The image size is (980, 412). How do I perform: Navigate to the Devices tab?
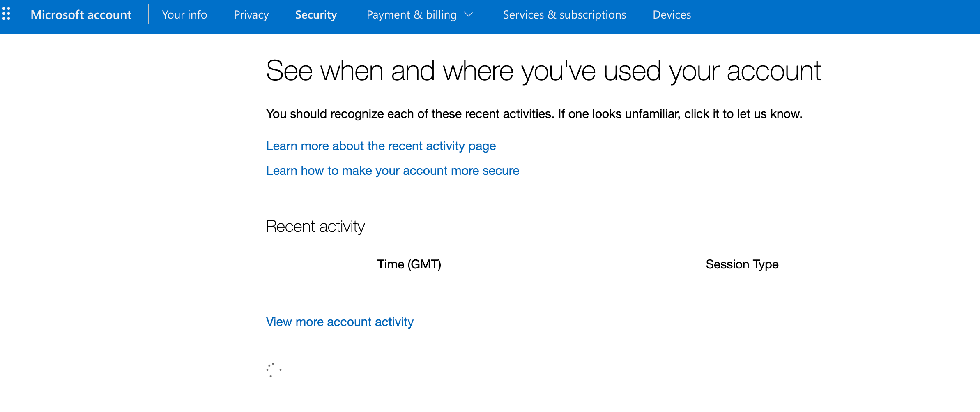point(672,15)
